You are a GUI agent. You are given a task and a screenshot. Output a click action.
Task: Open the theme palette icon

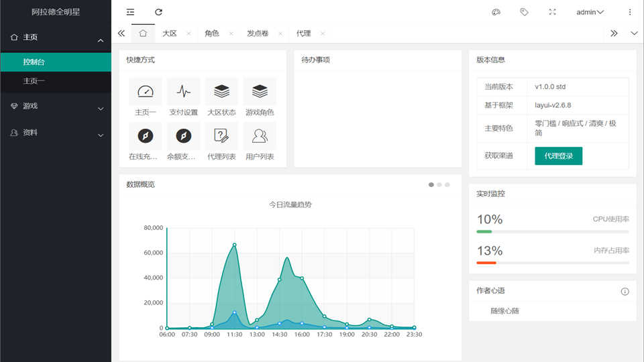496,12
